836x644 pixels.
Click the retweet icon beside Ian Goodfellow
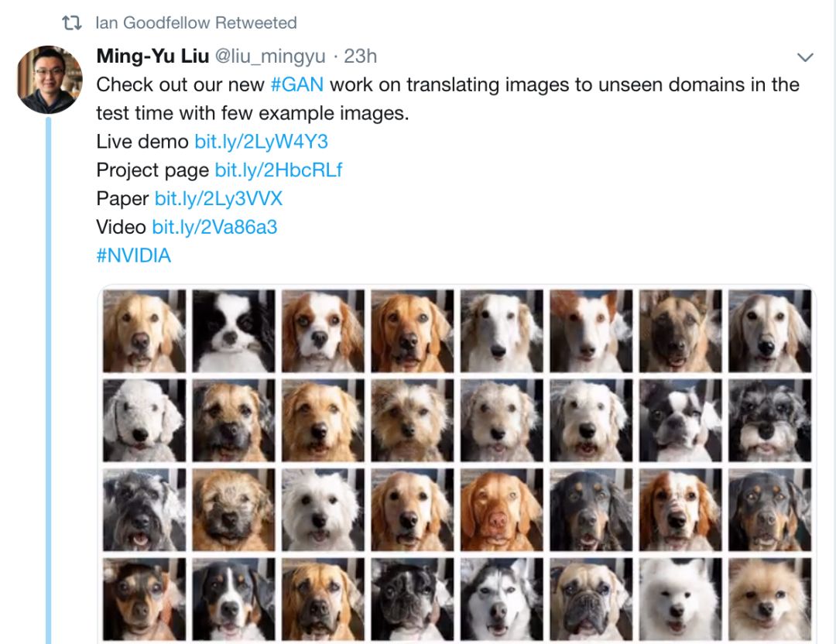tap(72, 23)
